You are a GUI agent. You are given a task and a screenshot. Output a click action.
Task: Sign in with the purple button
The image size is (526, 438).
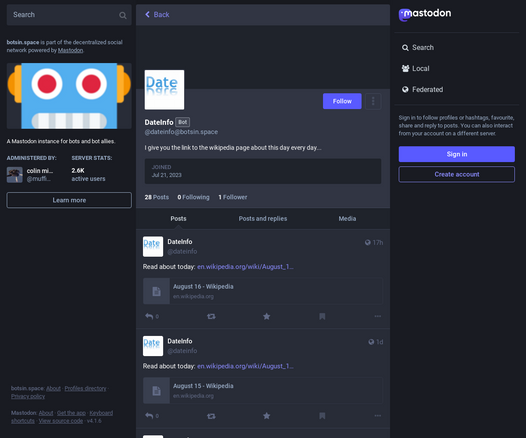click(457, 154)
